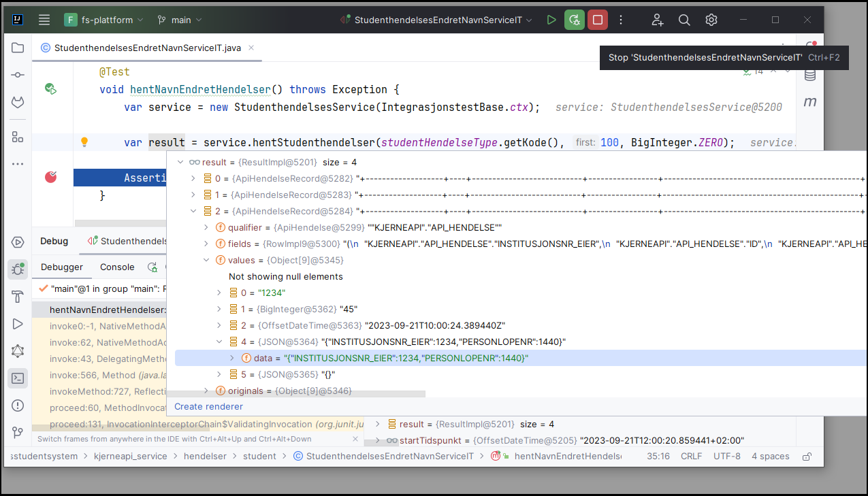Image resolution: width=868 pixels, height=496 pixels.
Task: Open the main branch dropdown
Action: (x=179, y=20)
